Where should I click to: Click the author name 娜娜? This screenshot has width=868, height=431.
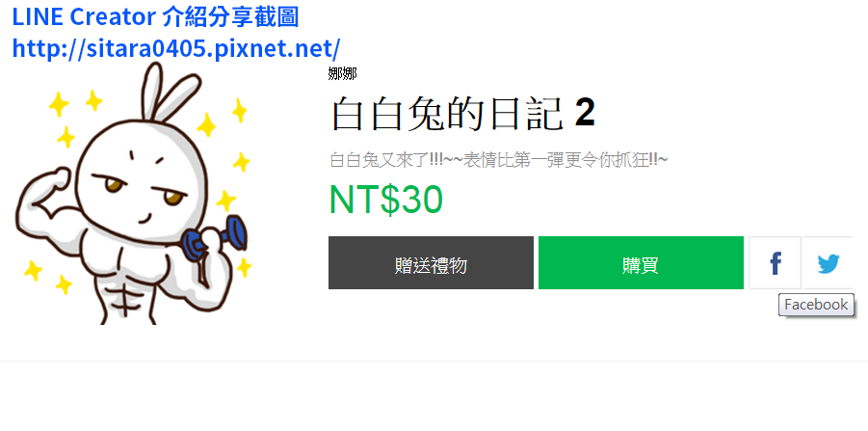(342, 73)
